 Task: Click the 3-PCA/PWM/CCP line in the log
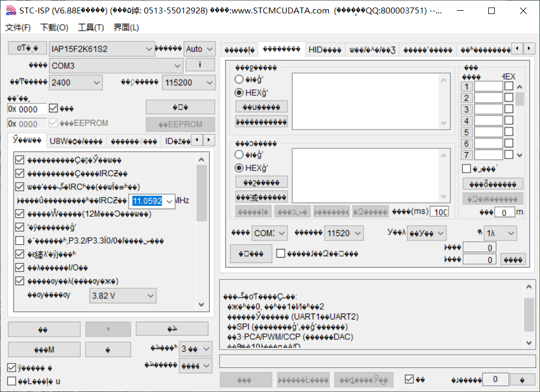click(x=290, y=337)
